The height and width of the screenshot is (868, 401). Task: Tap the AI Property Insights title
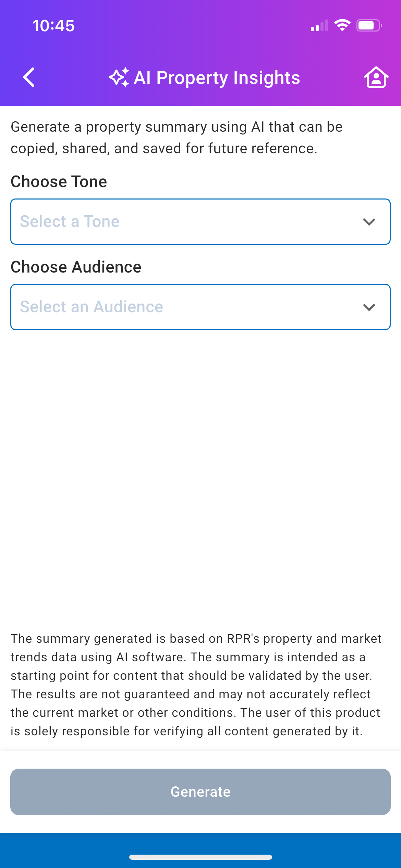pyautogui.click(x=217, y=78)
